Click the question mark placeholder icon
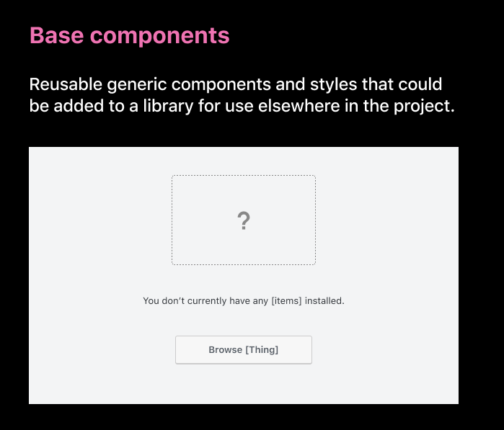 (244, 220)
